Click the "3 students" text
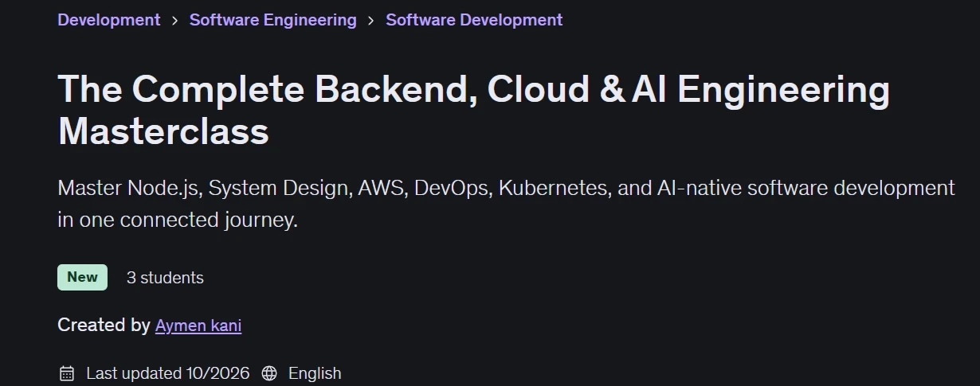The image size is (980, 386). tap(165, 278)
